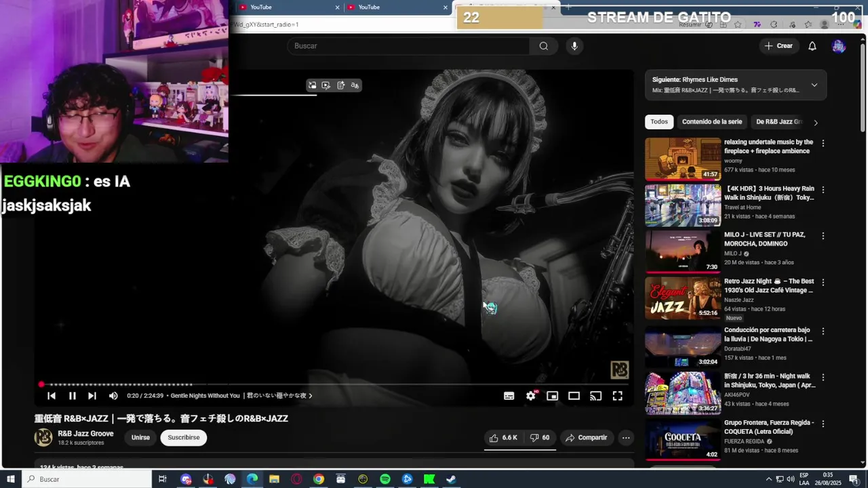The image size is (868, 488).
Task: Switch to the first YouTube browser tab
Action: (x=285, y=7)
